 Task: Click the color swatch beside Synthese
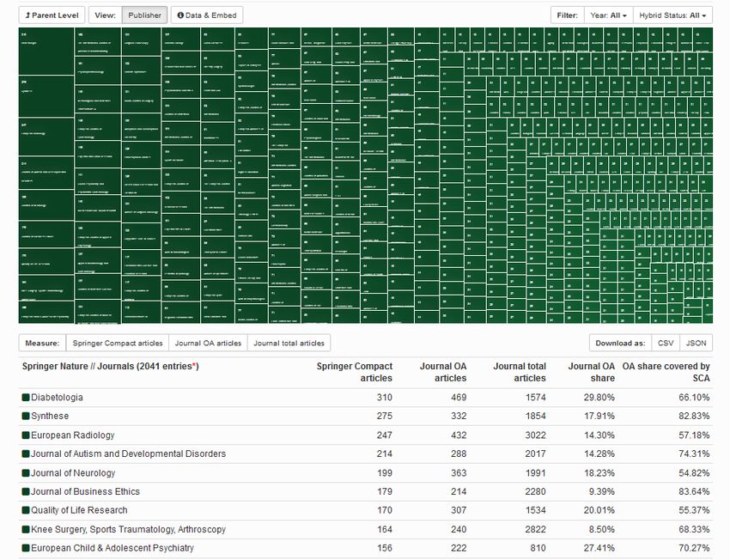click(26, 417)
